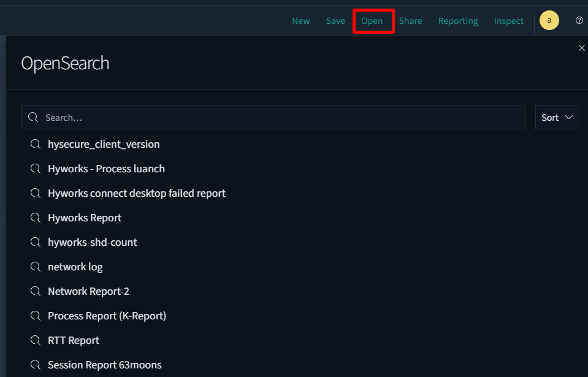Image resolution: width=588 pixels, height=377 pixels.
Task: Open the Hyworks - Process luanch search
Action: (106, 169)
